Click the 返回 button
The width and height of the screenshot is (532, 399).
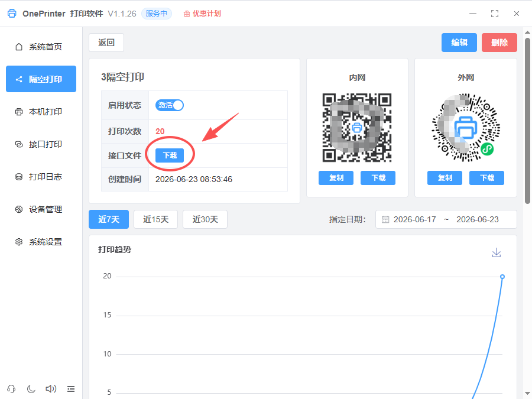tap(106, 43)
